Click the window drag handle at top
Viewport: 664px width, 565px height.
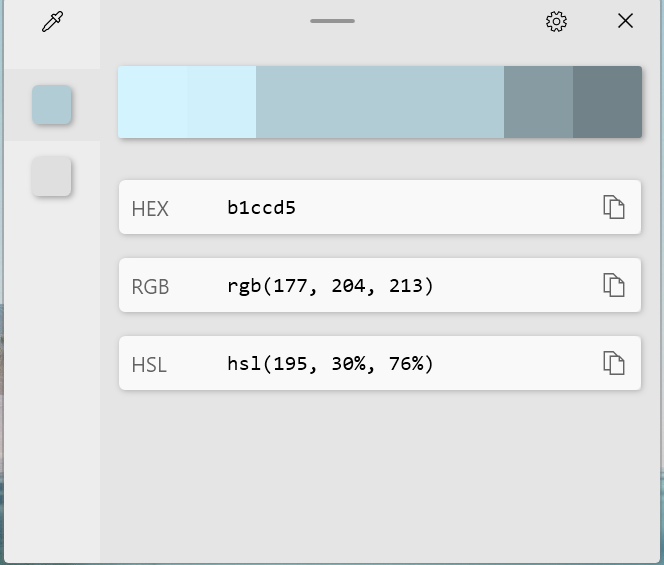tap(332, 21)
